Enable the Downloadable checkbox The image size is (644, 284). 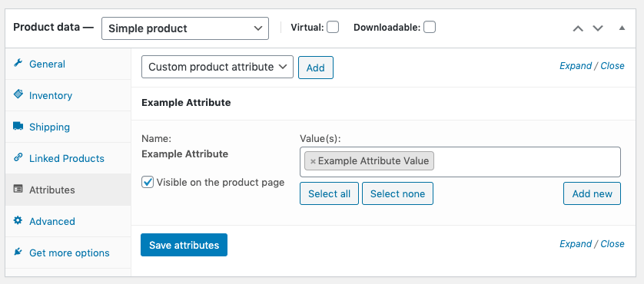(x=430, y=28)
